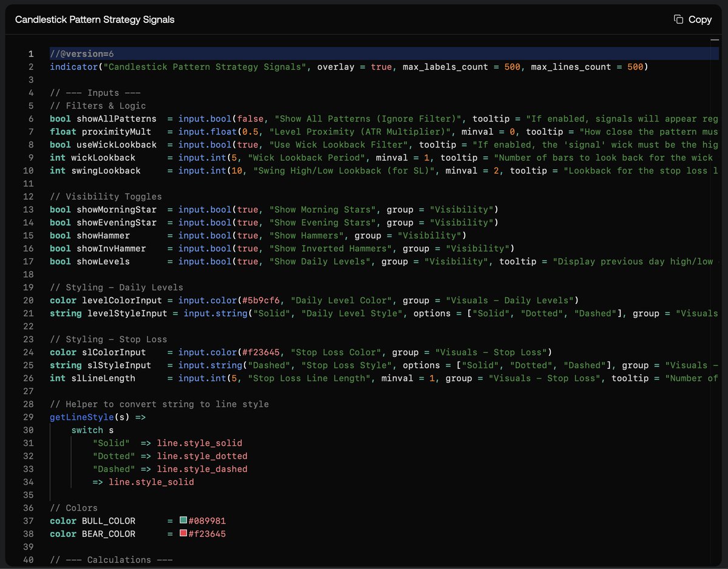The height and width of the screenshot is (569, 728).
Task: Click the variable name "showEveningStar"
Action: 116,223
